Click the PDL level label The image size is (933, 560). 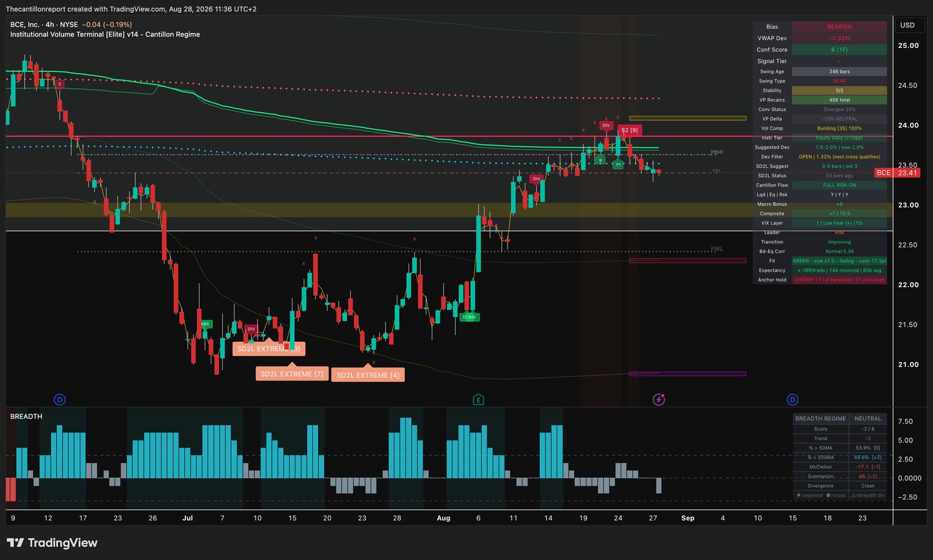717,171
